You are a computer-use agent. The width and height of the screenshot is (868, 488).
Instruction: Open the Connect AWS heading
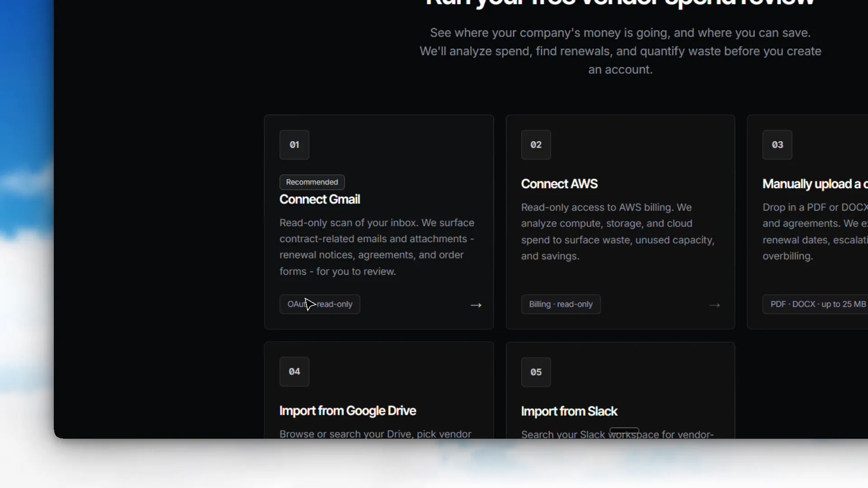(x=559, y=184)
